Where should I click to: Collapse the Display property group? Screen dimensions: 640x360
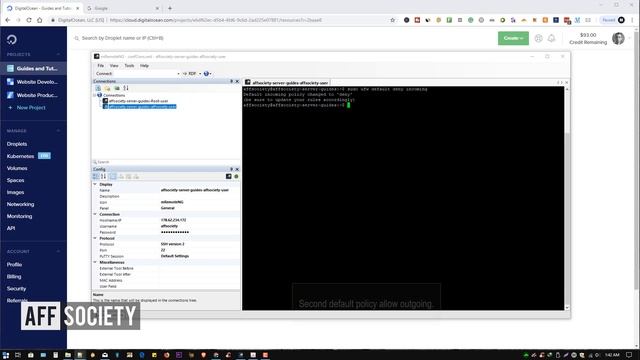96,184
